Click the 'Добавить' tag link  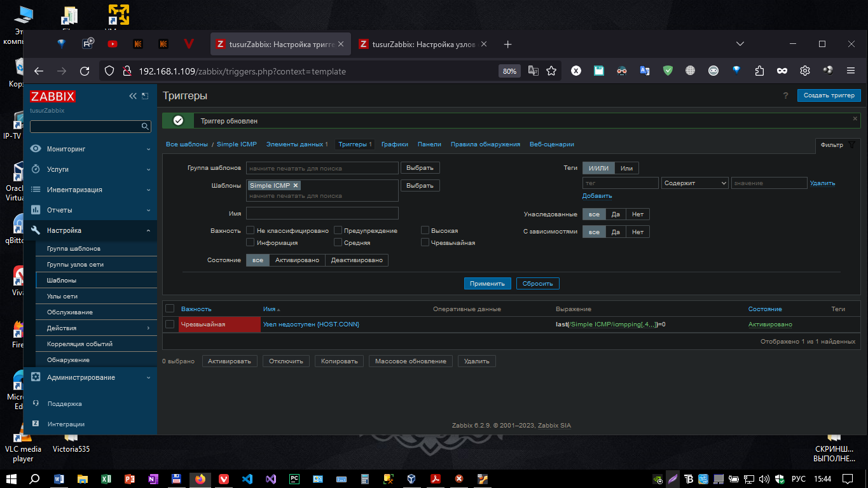click(597, 196)
